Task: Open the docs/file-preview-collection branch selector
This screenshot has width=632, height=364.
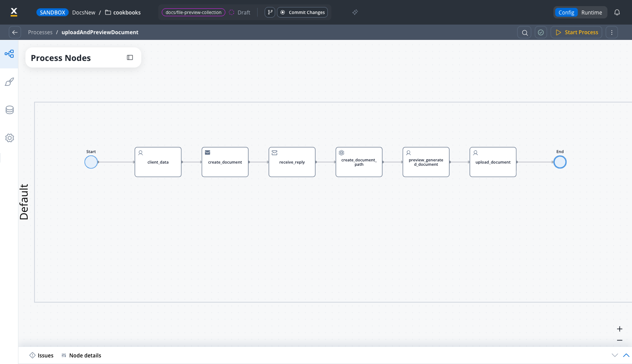Action: 194,12
